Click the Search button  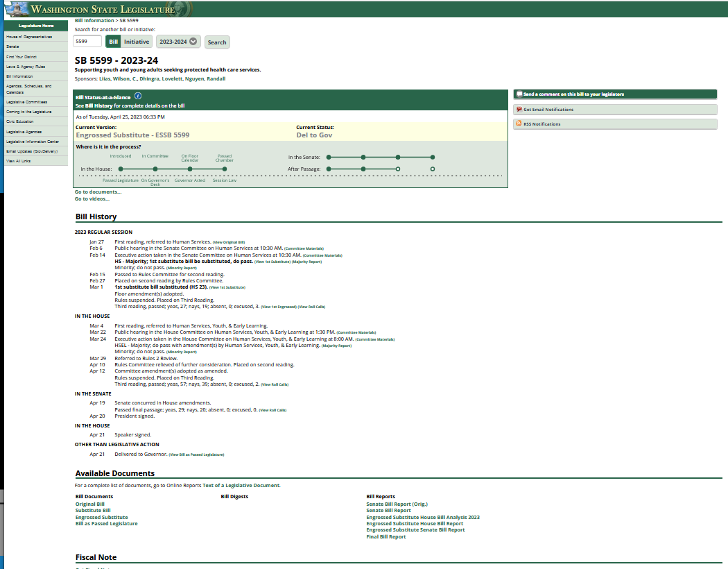(x=217, y=42)
